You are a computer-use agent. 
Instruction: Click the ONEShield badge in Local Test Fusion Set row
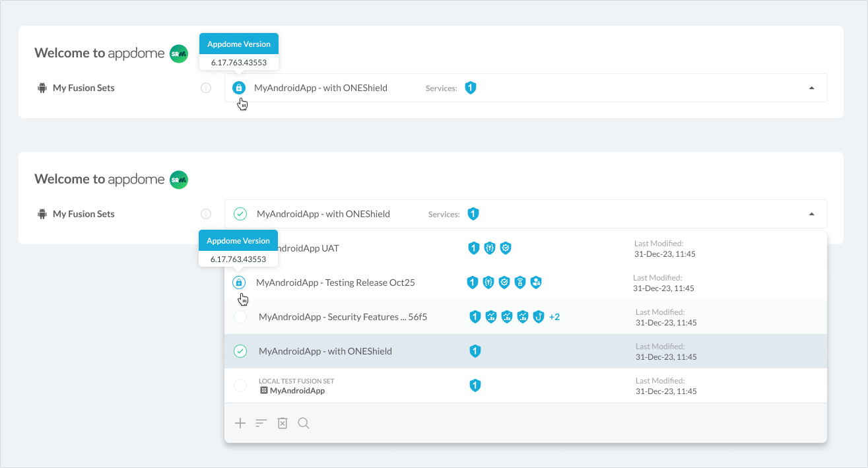[475, 385]
